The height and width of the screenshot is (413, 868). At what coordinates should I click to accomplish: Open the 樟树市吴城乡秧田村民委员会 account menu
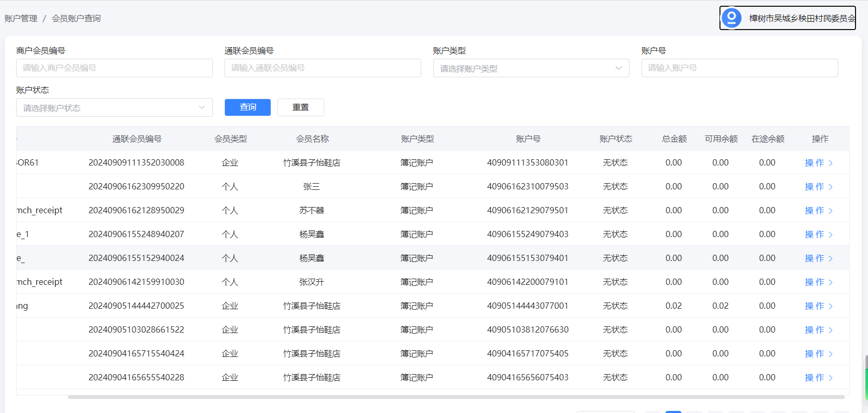tap(787, 18)
